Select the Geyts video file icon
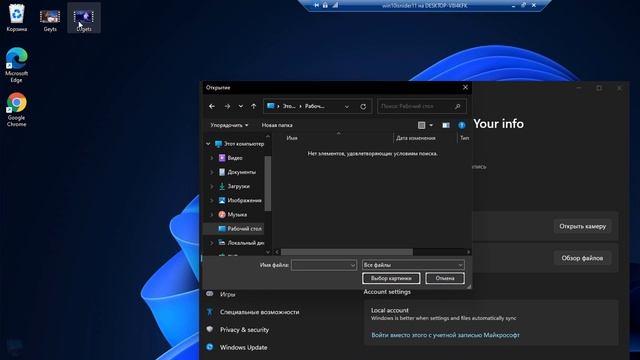Image resolution: width=640 pixels, height=360 pixels. click(x=50, y=20)
